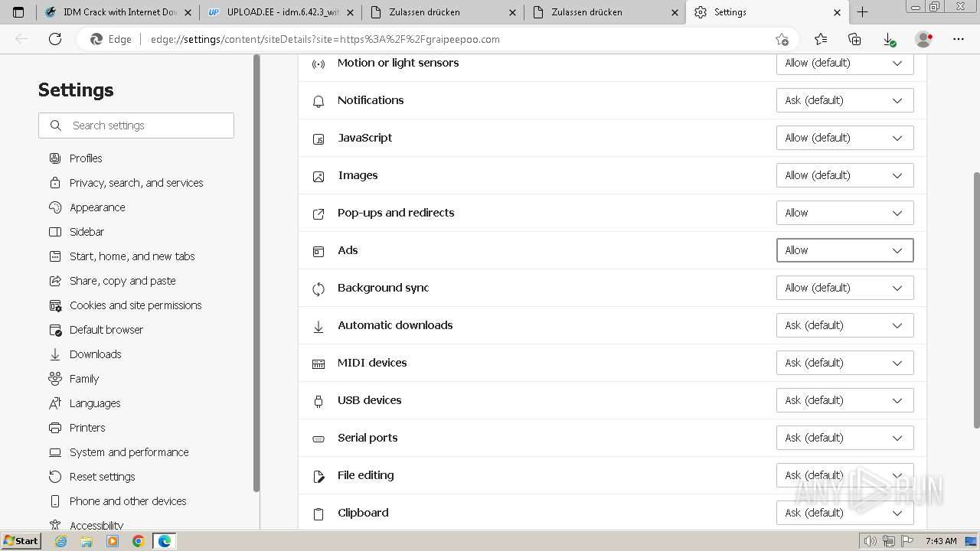980x551 pixels.
Task: Launch Chrome from the taskbar
Action: tap(138, 541)
